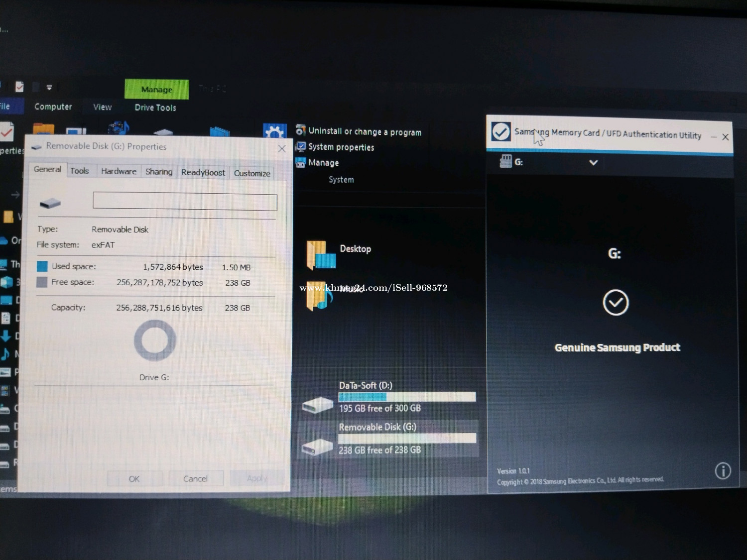747x560 pixels.
Task: Click the Genuine Samsung Product text
Action: [617, 347]
